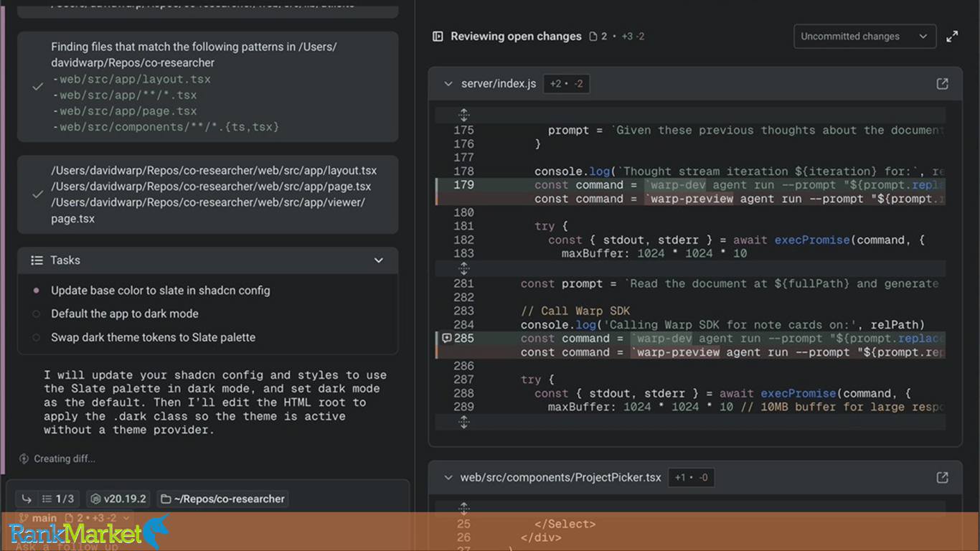
Task: Click the server/index.js file name
Action: click(x=499, y=84)
